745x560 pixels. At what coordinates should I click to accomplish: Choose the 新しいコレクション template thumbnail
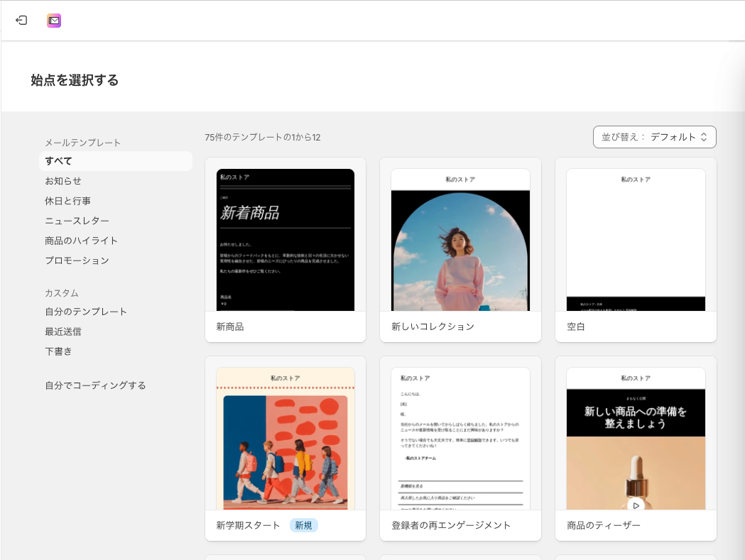pos(460,240)
